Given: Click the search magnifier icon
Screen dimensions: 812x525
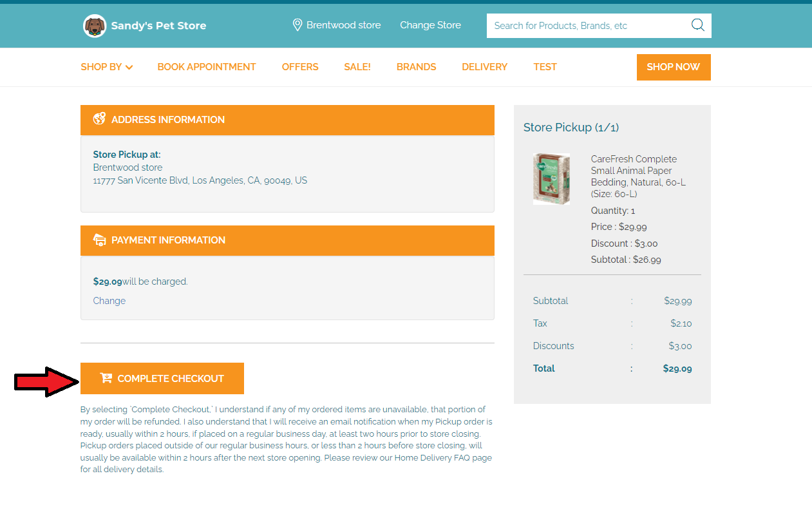Looking at the screenshot, I should 697,25.
